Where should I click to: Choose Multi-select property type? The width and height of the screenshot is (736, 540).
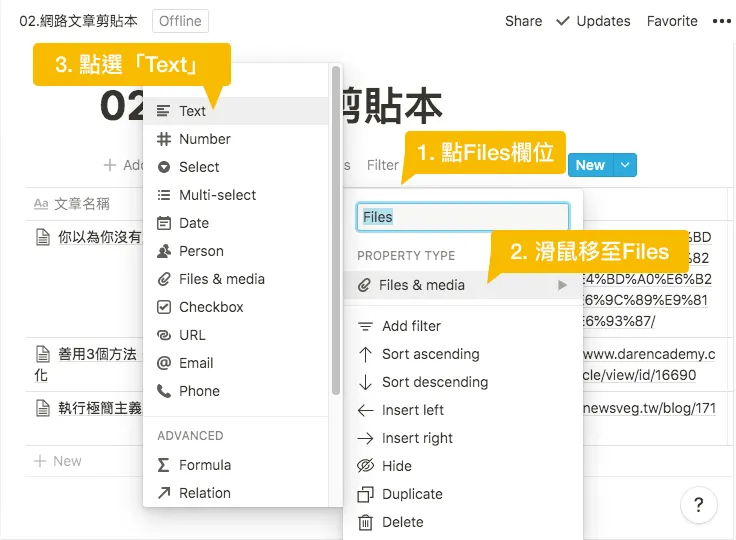coord(236,195)
